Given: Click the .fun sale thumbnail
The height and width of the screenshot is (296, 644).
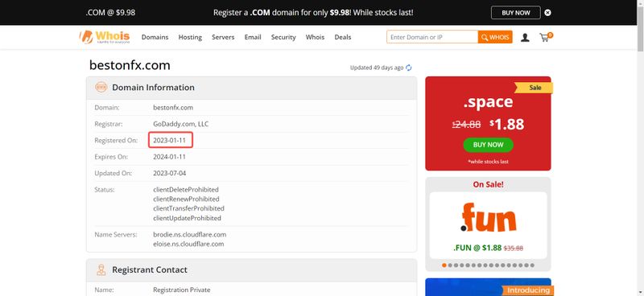Looking at the screenshot, I should (488, 225).
